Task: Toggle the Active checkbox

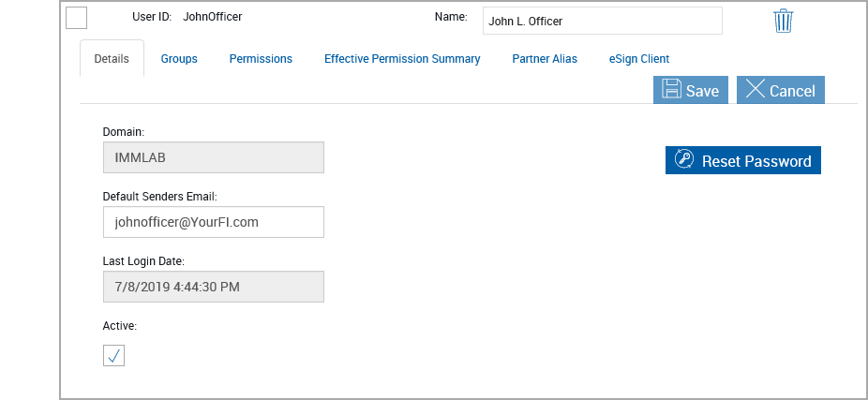Action: pos(113,355)
